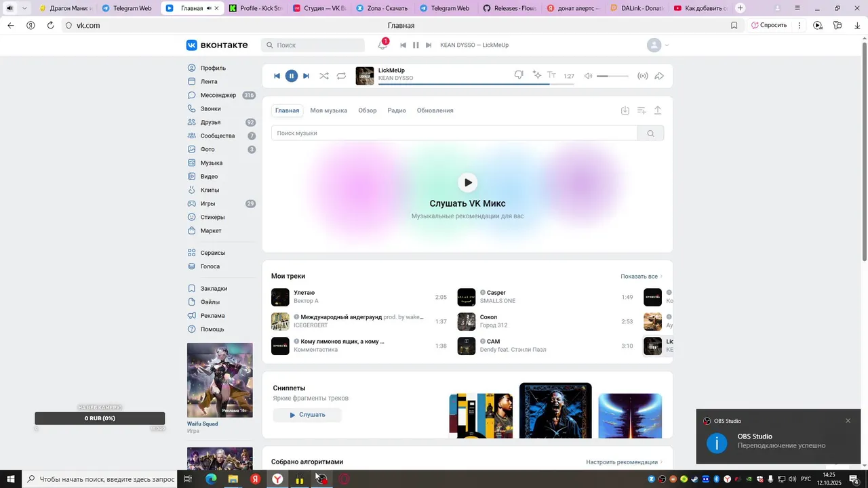Open Клипы in the sidebar
868x488 pixels.
pos(210,190)
